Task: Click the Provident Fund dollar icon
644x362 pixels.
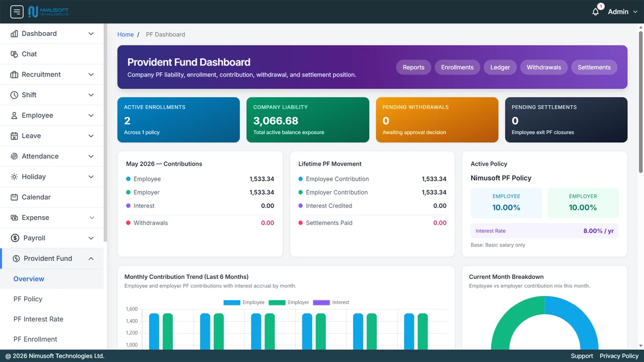Action: 15,258
